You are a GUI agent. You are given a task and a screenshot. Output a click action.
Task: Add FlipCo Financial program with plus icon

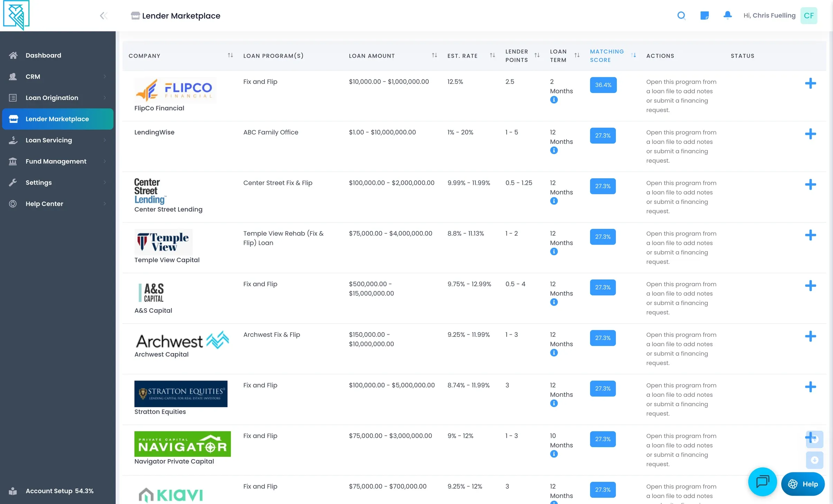pos(810,83)
